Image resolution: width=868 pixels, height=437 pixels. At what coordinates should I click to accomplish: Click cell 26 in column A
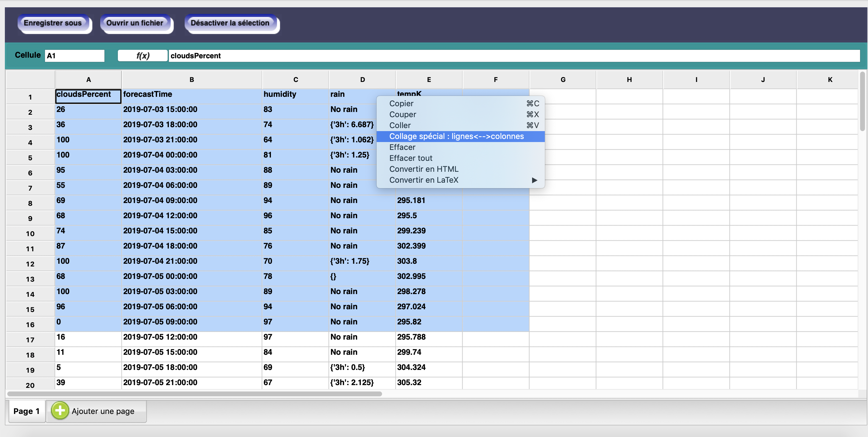pyautogui.click(x=88, y=111)
